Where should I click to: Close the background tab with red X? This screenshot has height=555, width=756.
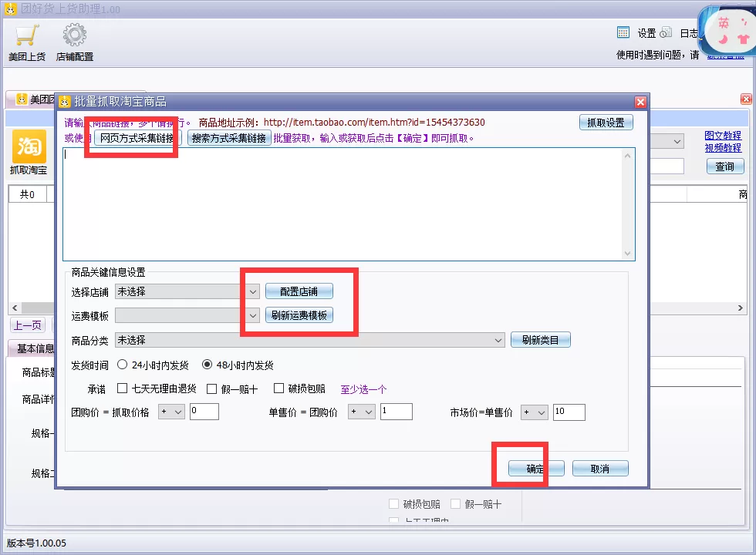click(746, 99)
